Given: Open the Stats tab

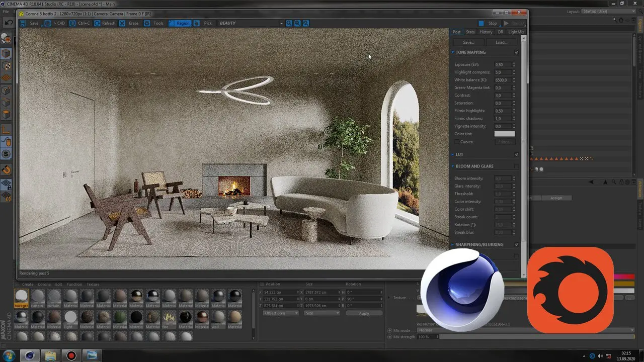Looking at the screenshot, I should coord(470,32).
